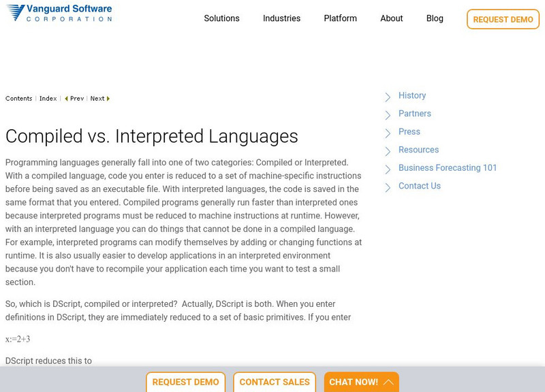Screen dimensions: 545x392
Task: Click the chevron icon beside Contact Us
Action: tap(388, 187)
